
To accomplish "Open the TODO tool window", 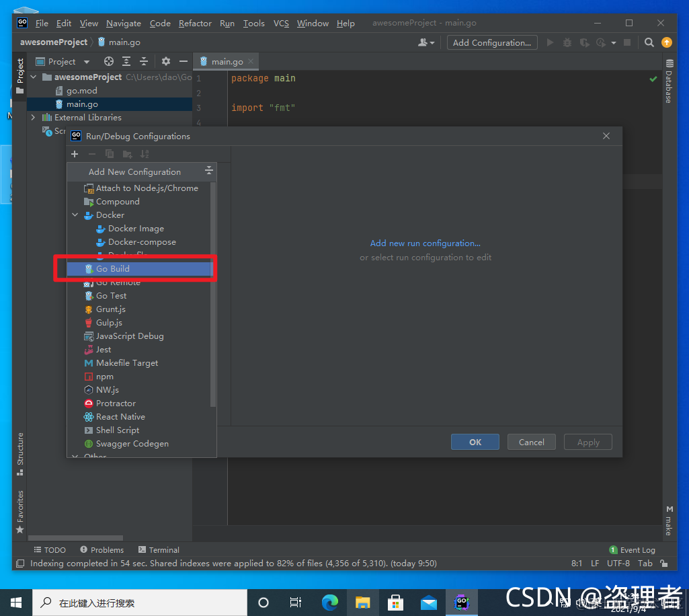I will tap(50, 549).
